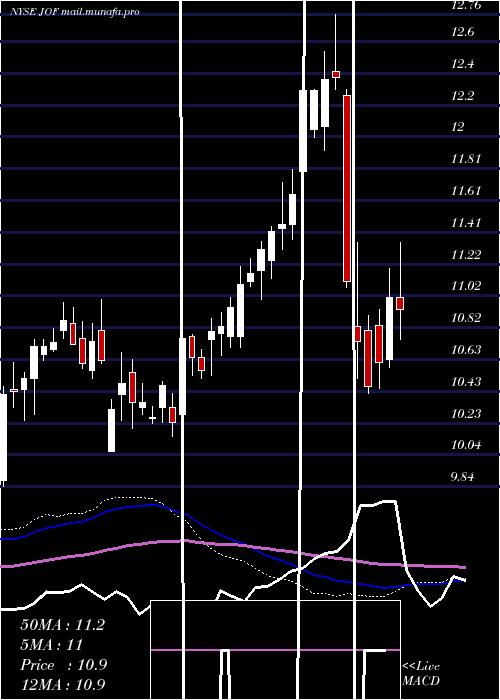Image resolution: width=500 pixels, height=700 pixels.
Task: Click the 11.02 price axis label
Action: tap(466, 286)
